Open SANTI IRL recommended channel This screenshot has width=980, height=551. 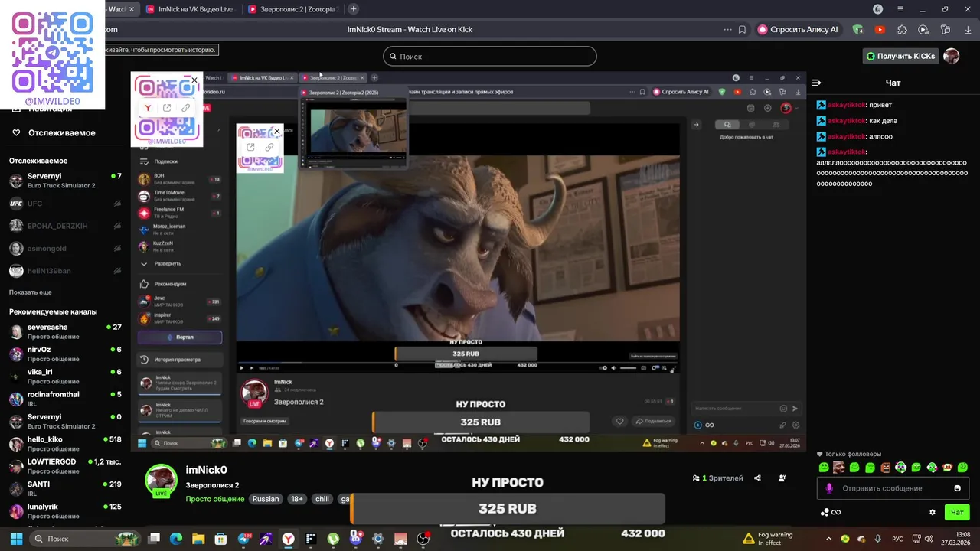tap(65, 488)
